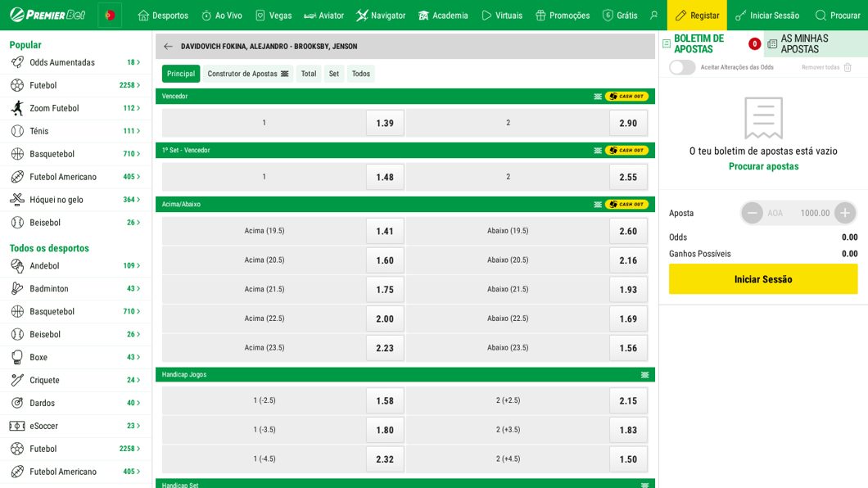
Task: Expand Basquetebol 710 in Popular list
Action: pos(138,154)
